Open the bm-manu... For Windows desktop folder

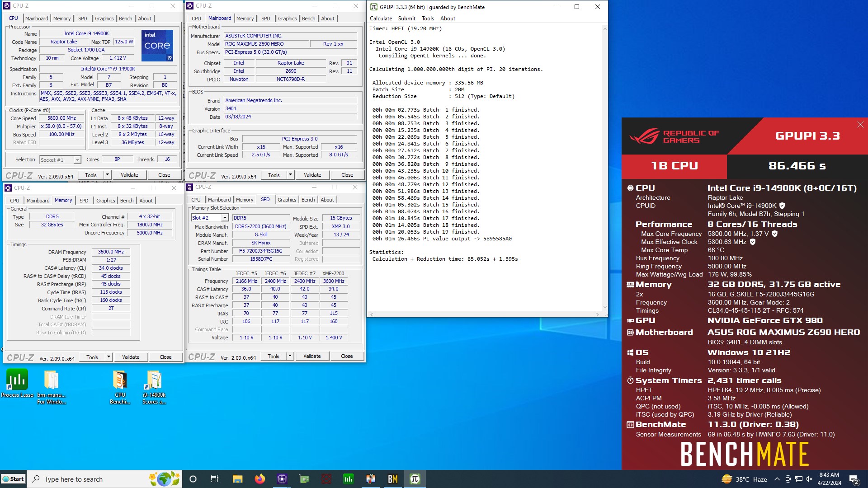[51, 387]
